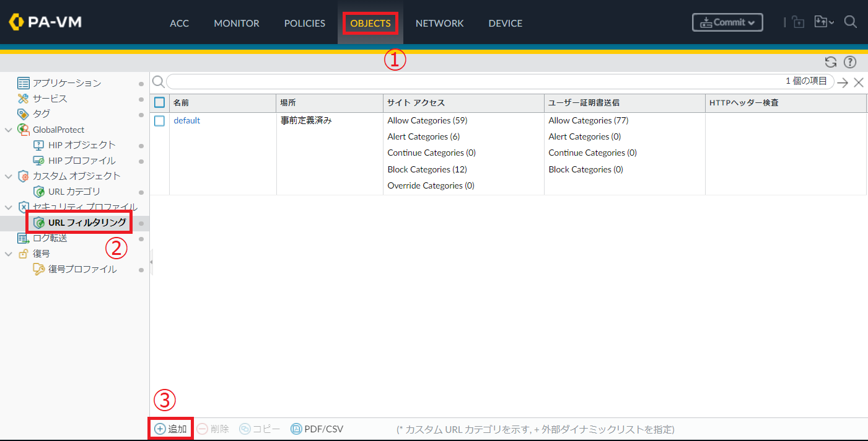Select URL フィルタリング in the tree
The width and height of the screenshot is (868, 441).
click(x=87, y=222)
